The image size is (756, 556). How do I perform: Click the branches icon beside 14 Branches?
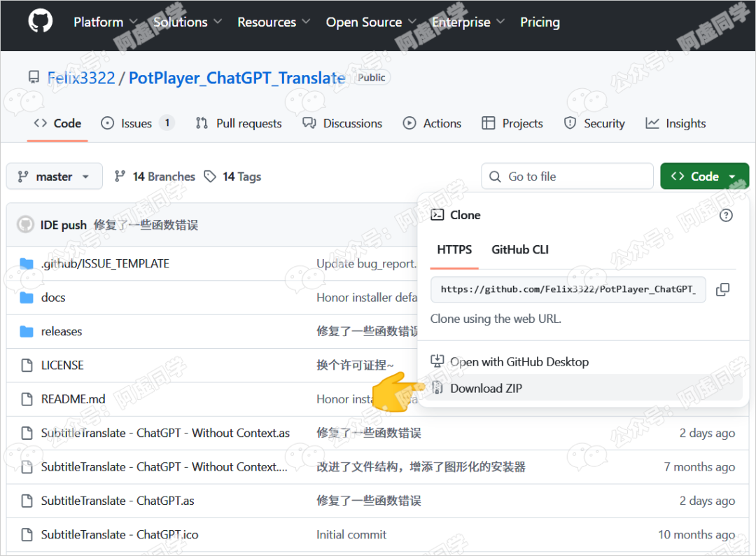(x=120, y=176)
